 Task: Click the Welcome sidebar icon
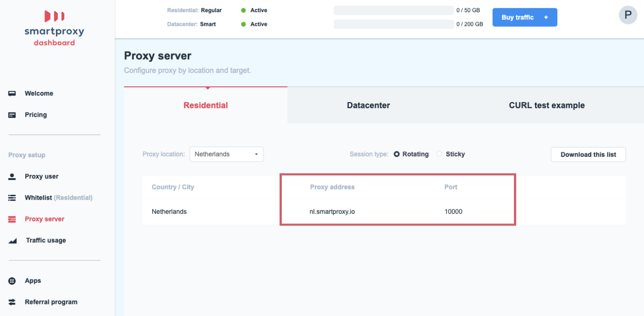(x=12, y=94)
